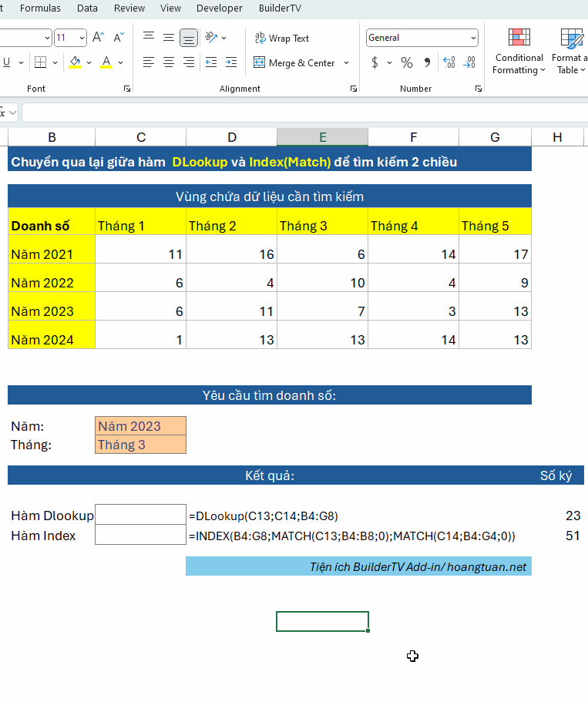
Task: Align text right
Action: pos(189,62)
